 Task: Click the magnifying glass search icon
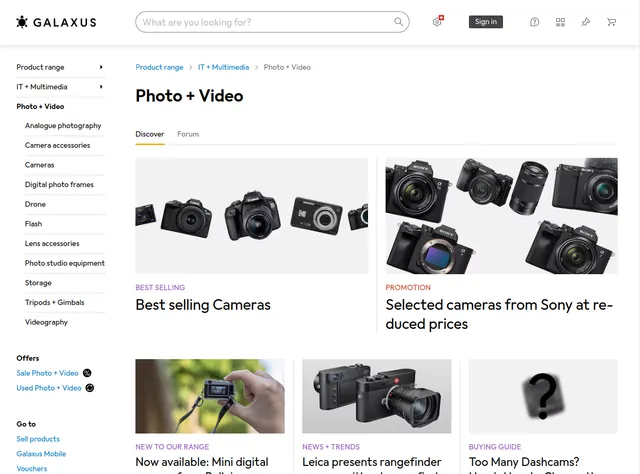click(x=399, y=22)
